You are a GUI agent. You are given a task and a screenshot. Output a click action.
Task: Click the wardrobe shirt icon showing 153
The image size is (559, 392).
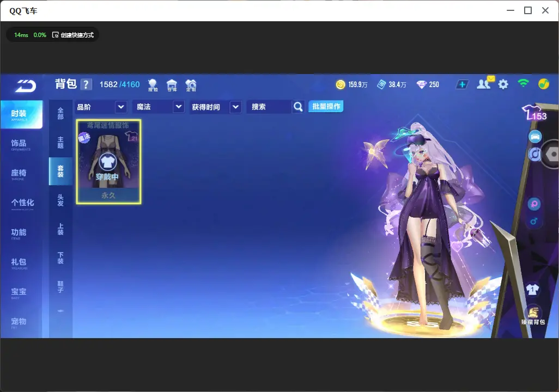[x=534, y=113]
